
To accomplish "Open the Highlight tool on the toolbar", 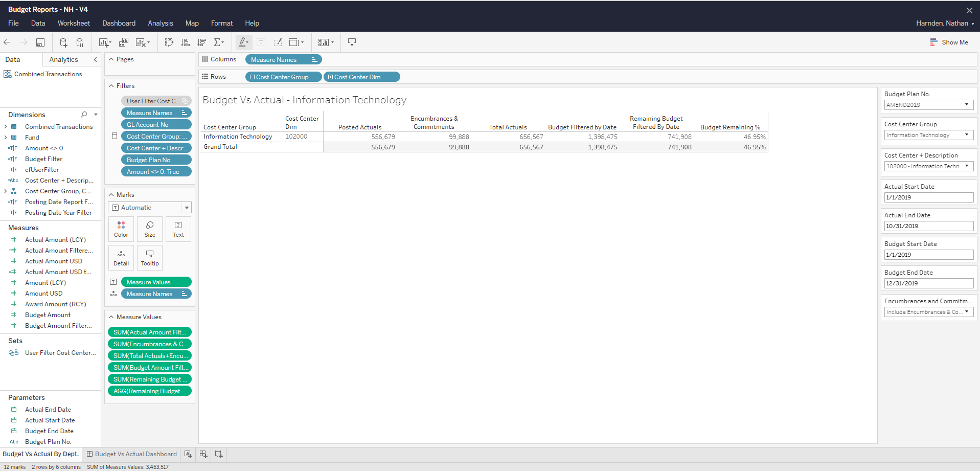I will pyautogui.click(x=243, y=42).
